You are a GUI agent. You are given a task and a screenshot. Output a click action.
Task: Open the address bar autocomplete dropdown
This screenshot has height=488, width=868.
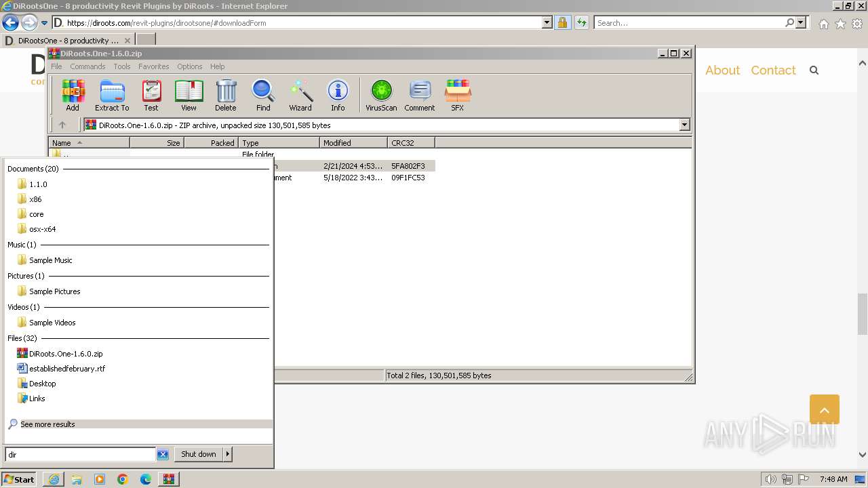coord(547,22)
